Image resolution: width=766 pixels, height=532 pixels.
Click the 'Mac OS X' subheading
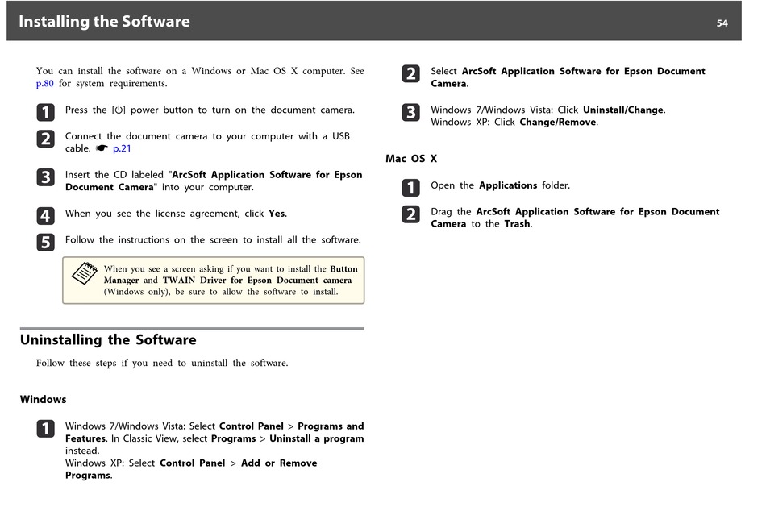coord(411,158)
